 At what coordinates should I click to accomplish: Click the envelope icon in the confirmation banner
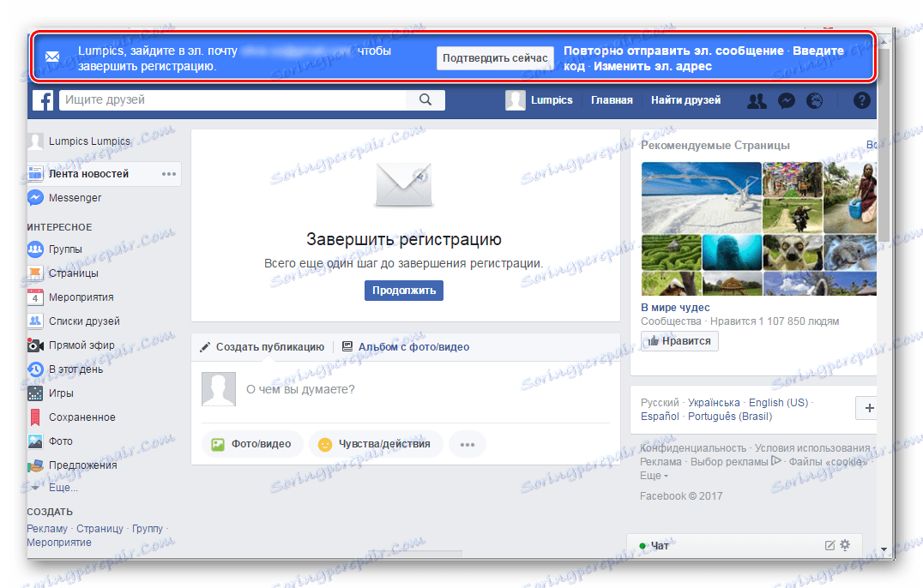pos(52,57)
